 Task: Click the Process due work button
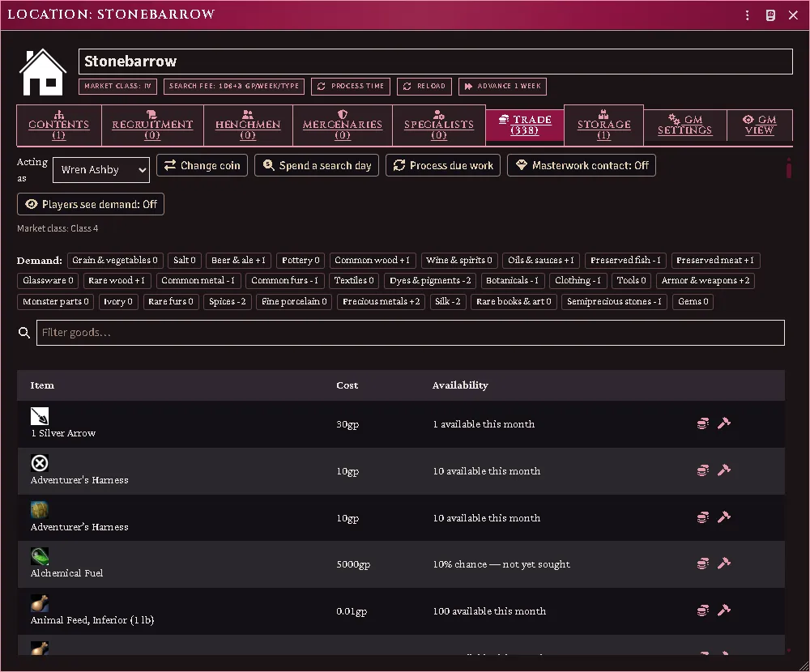coord(443,165)
